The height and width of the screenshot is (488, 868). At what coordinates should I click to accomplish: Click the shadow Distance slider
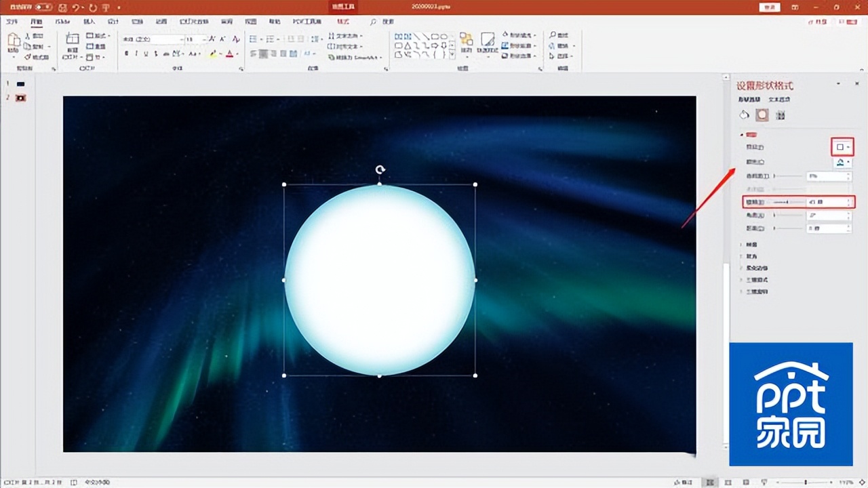(789, 228)
